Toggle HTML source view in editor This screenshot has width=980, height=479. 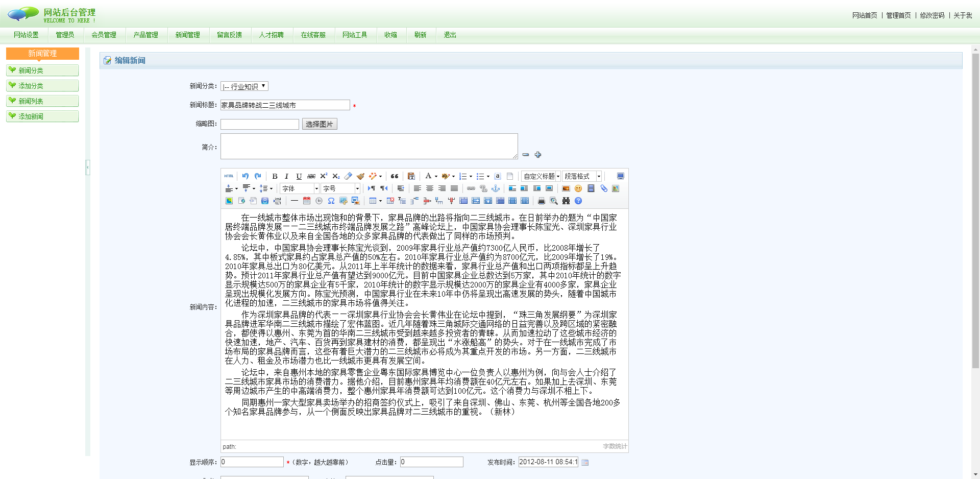coord(229,176)
